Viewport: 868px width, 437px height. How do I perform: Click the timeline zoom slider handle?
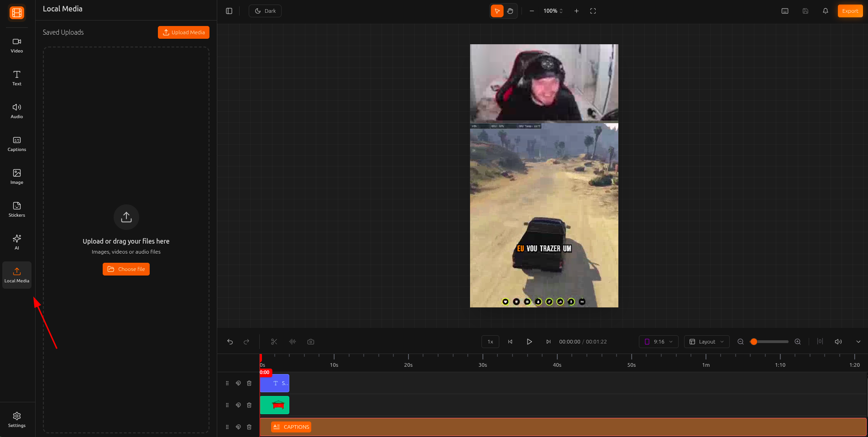(754, 342)
